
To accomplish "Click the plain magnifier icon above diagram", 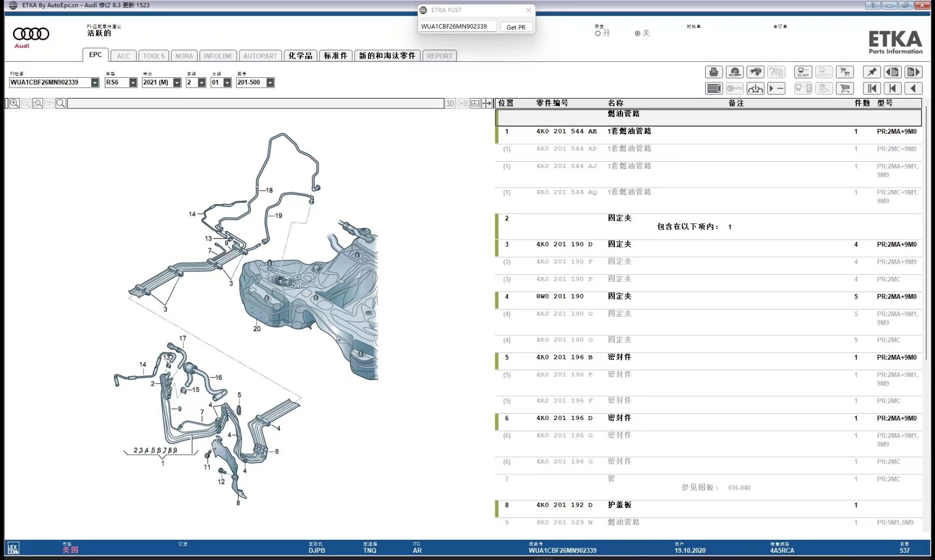I will pos(61,103).
